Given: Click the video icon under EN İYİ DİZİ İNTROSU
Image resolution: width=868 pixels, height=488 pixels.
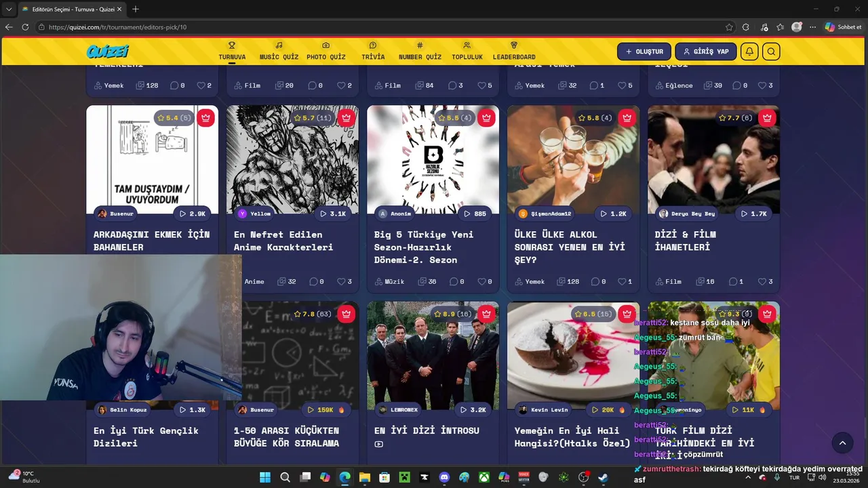Looking at the screenshot, I should pyautogui.click(x=378, y=445).
